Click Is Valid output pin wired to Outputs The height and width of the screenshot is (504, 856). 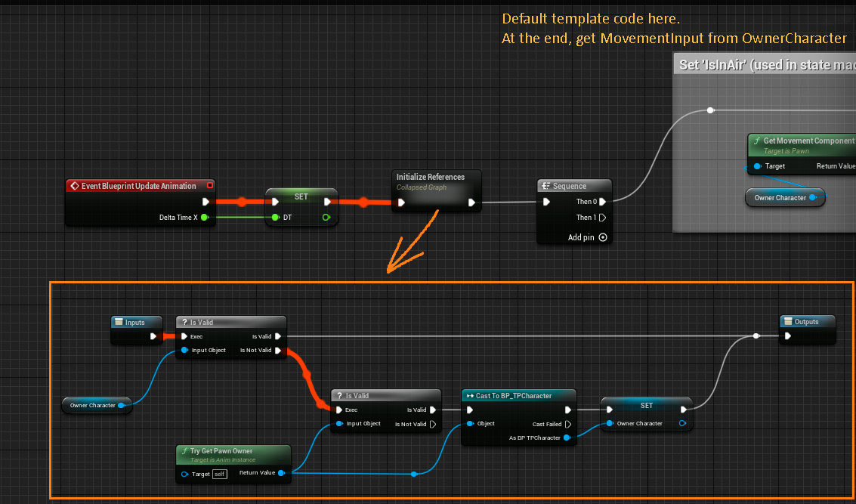coord(278,336)
